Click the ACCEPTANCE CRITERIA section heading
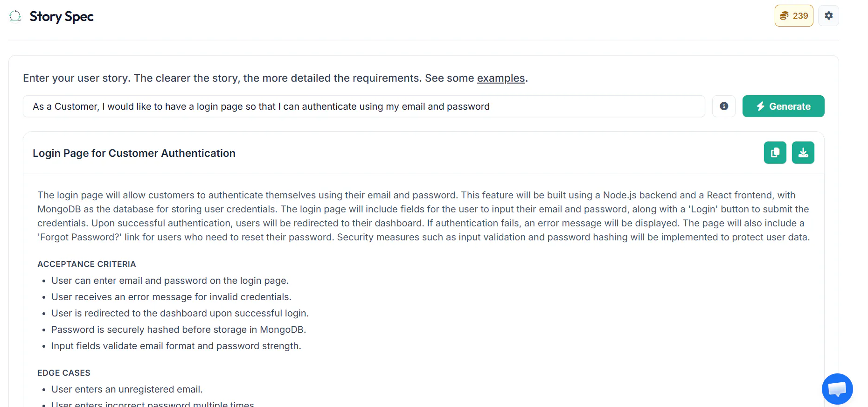Viewport: 868px width, 407px height. (x=87, y=264)
